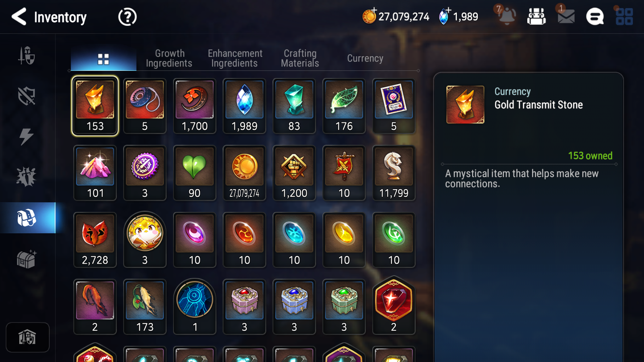
Task: Select the all-items grid tab
Action: click(103, 59)
